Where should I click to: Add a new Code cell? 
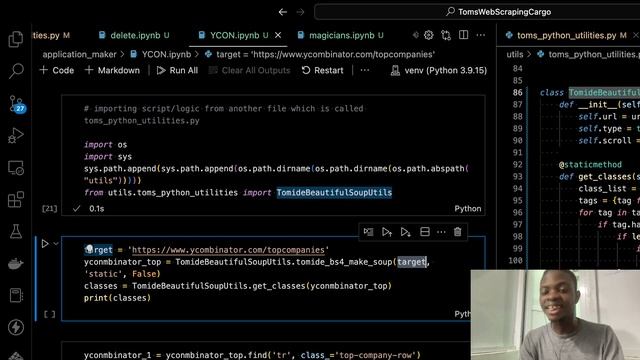(57, 70)
